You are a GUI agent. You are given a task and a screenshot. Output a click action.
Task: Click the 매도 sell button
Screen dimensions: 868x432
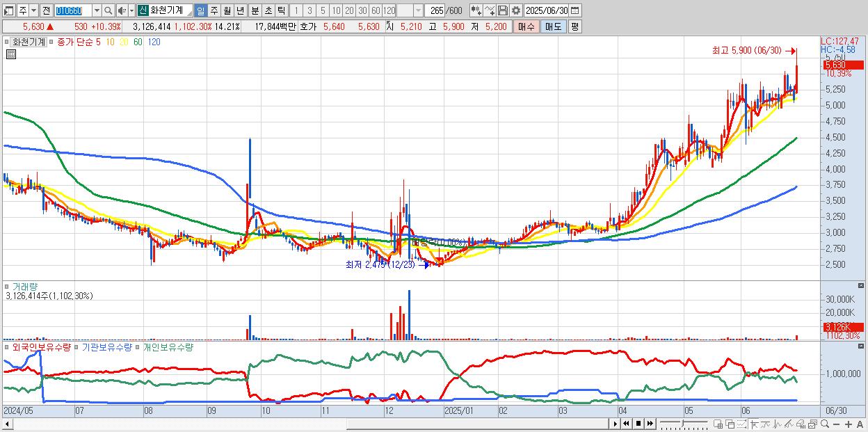point(552,26)
